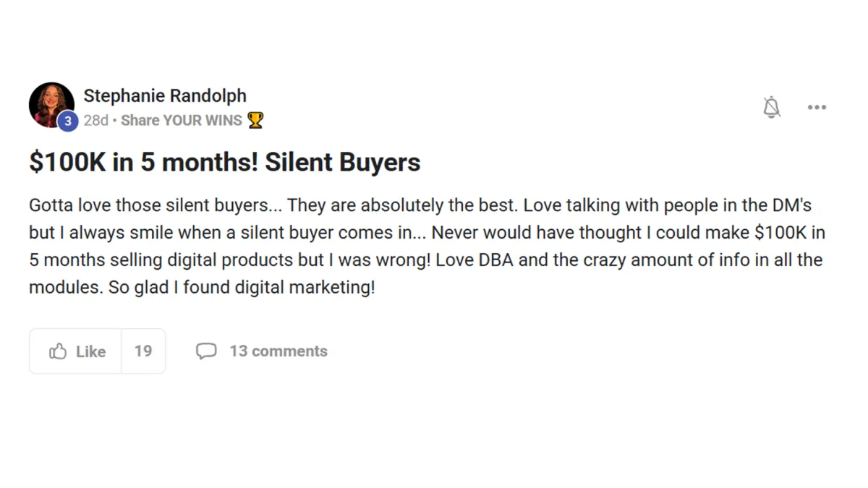Click the trophy emoji icon
Image resolution: width=868 pixels, height=488 pixels.
click(x=255, y=120)
